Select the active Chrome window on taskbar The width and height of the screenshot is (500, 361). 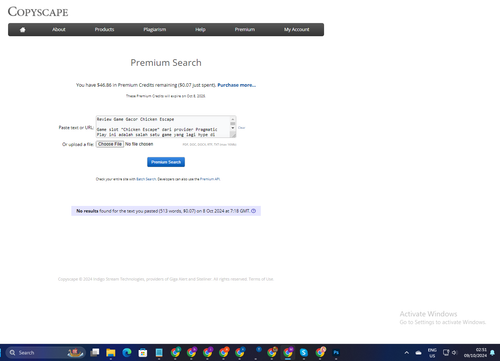(288, 352)
